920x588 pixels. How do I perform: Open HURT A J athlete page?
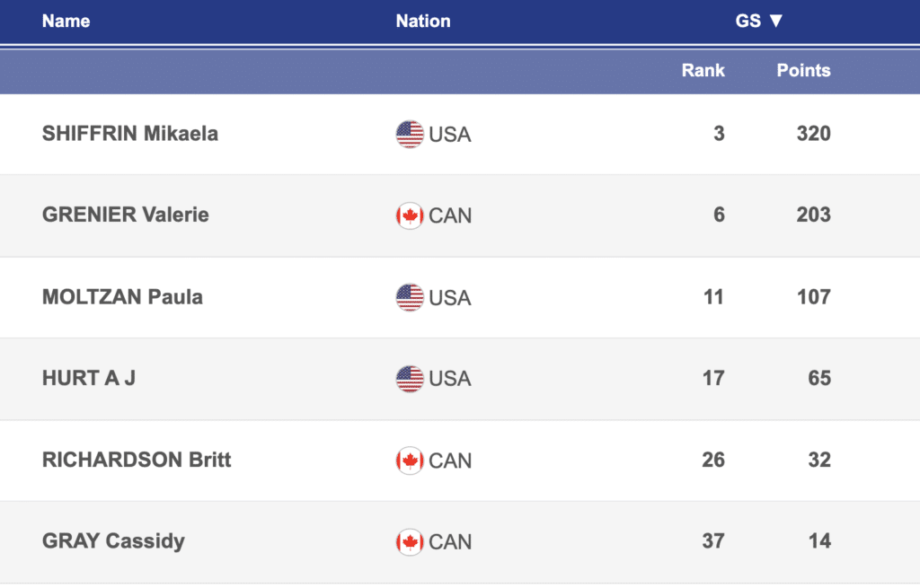point(89,378)
